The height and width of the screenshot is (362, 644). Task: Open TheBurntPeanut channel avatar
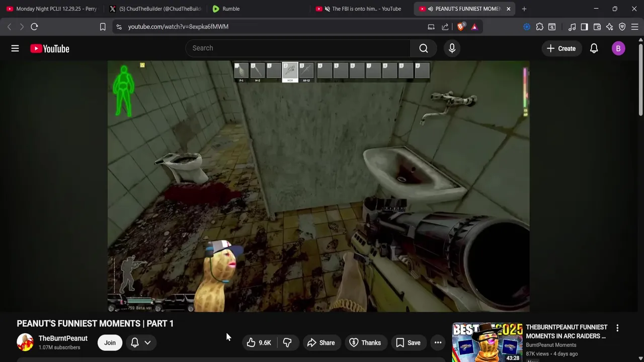tap(25, 342)
